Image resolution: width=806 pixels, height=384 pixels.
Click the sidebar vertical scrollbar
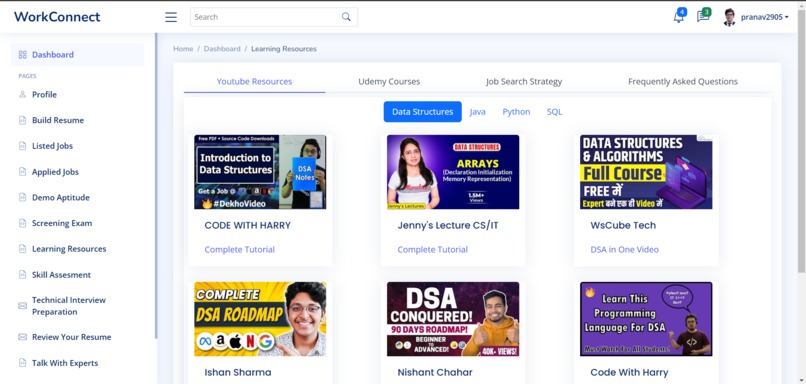click(156, 186)
